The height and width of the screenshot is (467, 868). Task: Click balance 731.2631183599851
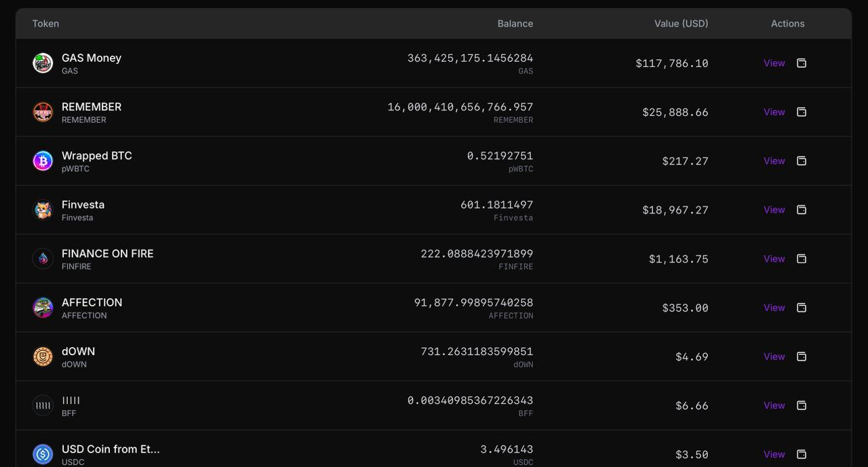coord(477,351)
